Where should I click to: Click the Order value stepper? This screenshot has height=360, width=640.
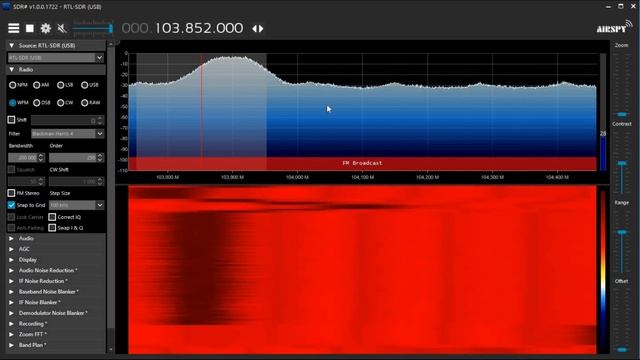tap(100, 158)
